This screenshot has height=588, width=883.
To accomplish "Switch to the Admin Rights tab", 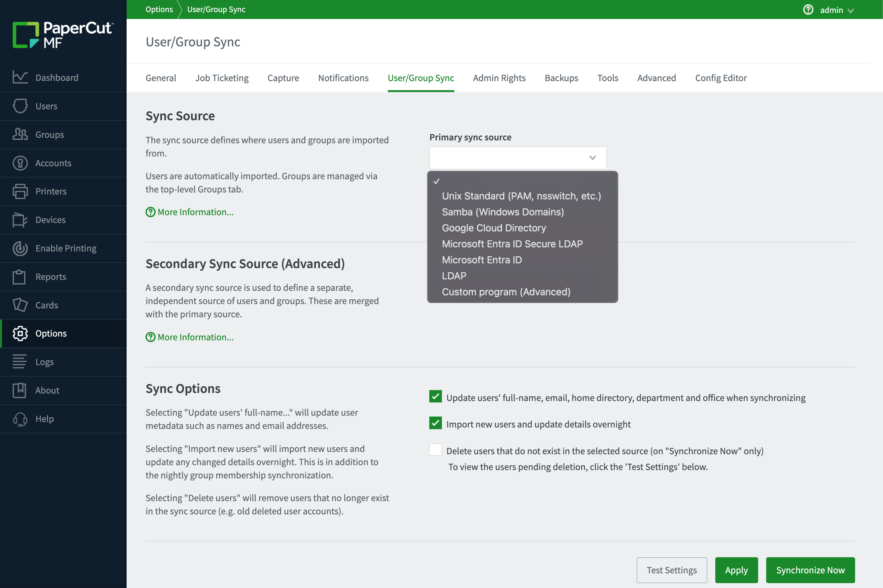I will 499,78.
